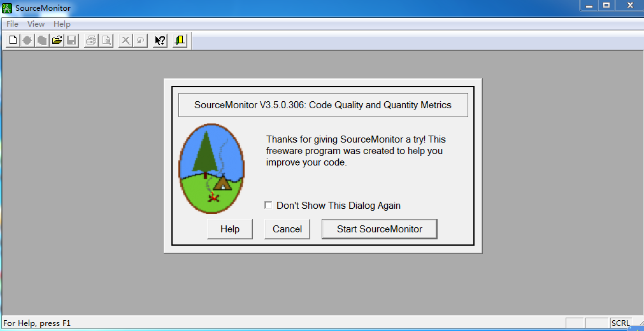Minimize the SourceMonitor window
This screenshot has height=331, width=644.
[589, 5]
